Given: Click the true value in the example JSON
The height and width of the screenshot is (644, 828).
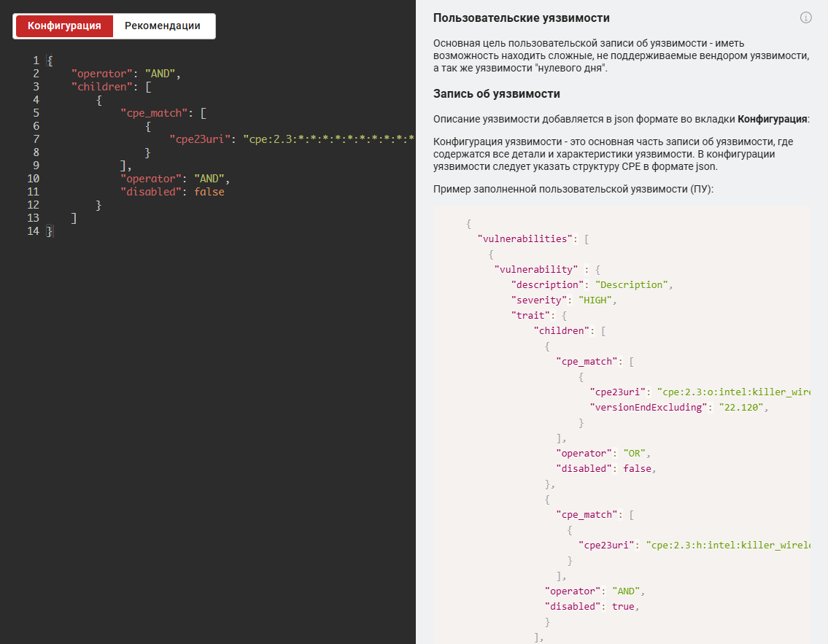Looking at the screenshot, I should tap(623, 607).
